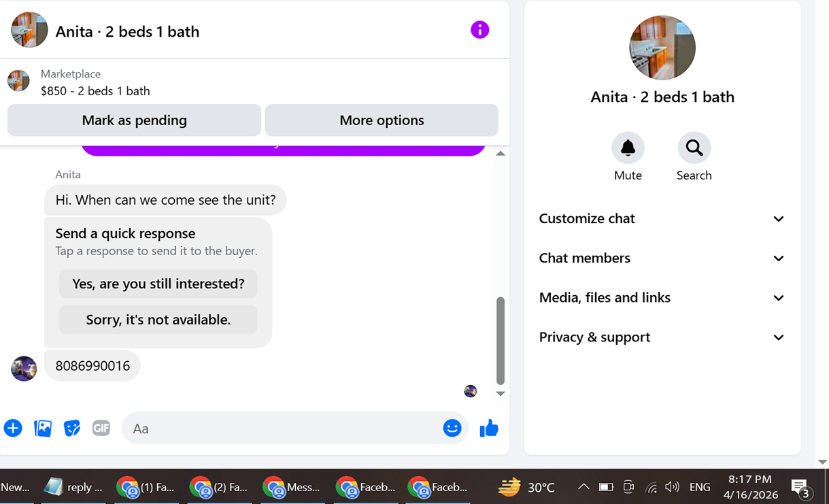Open Wi-Fi network tray icon
This screenshot has width=829, height=504.
pyautogui.click(x=651, y=487)
